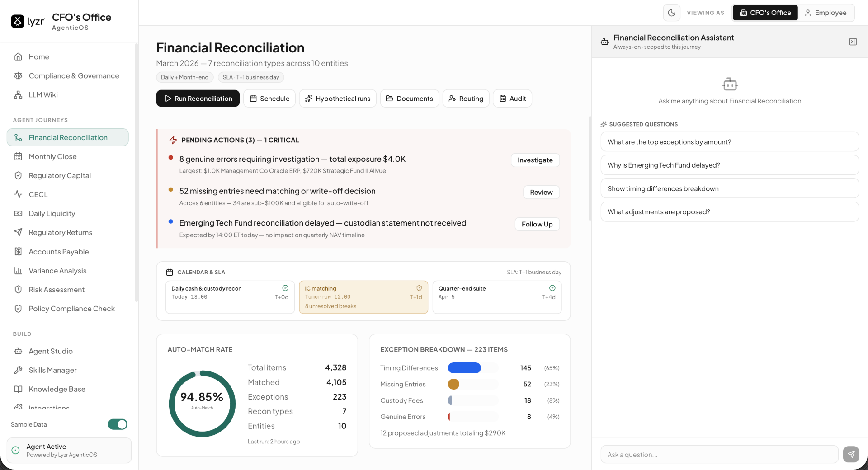
Task: Click the assistant robot header icon
Action: point(604,42)
